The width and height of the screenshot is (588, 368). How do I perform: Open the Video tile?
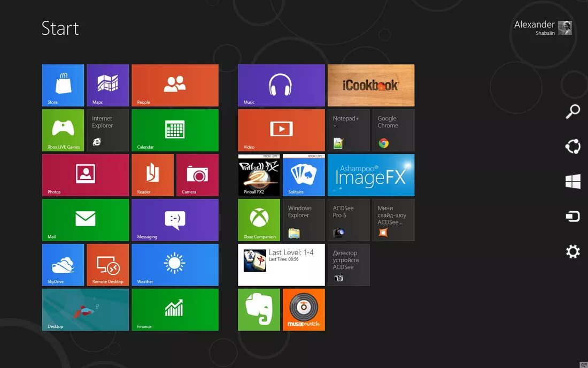click(x=281, y=130)
